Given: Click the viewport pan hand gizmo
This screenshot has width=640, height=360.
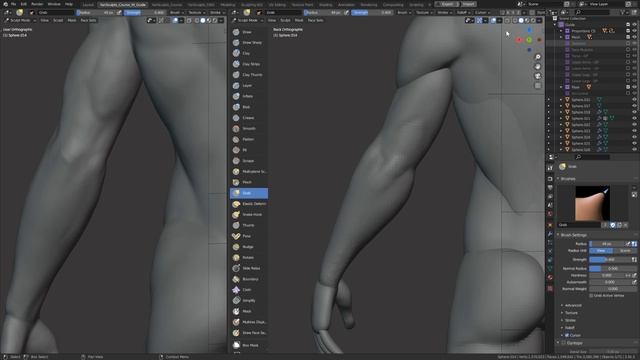Looking at the screenshot, I should (538, 67).
